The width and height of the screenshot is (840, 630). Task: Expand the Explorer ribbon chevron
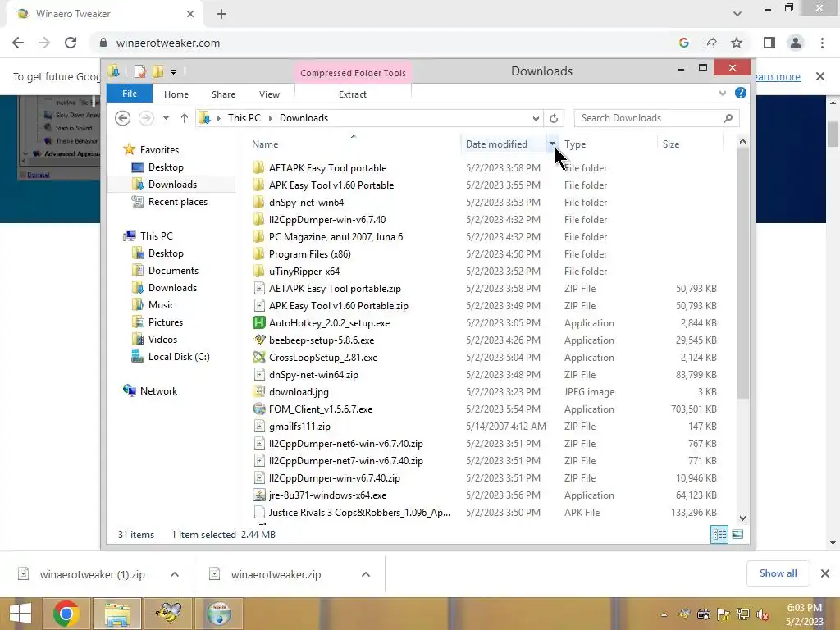click(x=722, y=94)
